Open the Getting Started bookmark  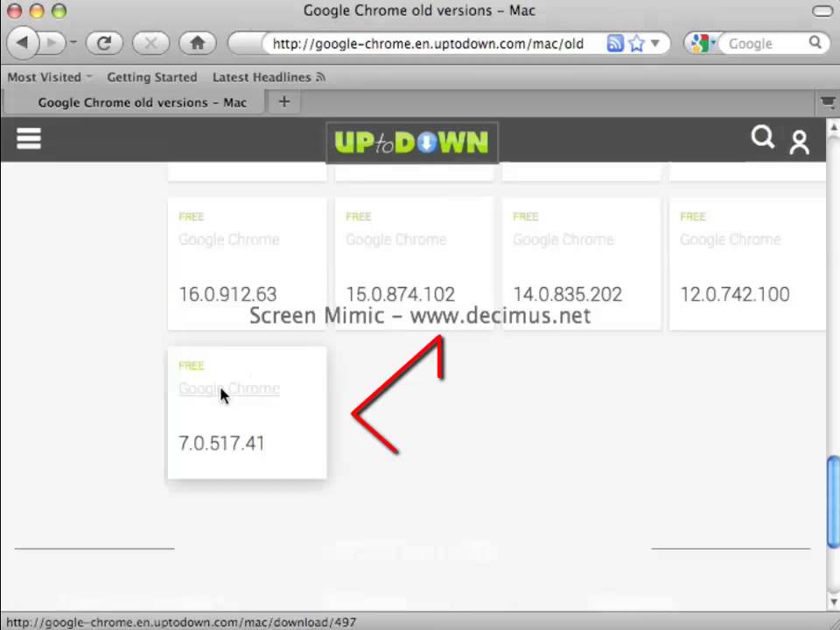tap(152, 77)
